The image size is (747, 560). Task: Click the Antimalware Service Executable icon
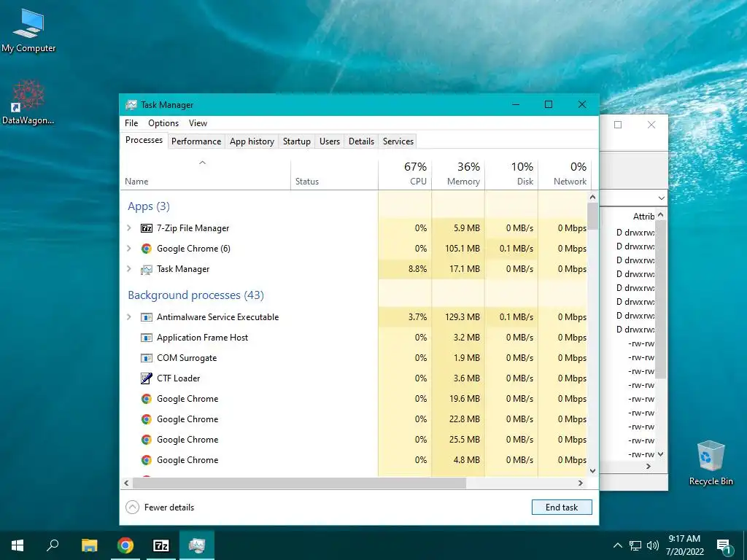(146, 317)
